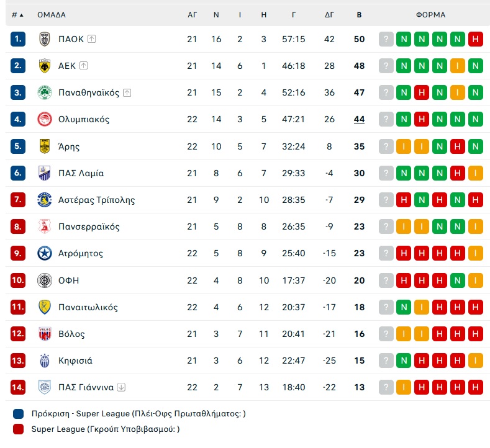Viewport: 490px width, 448px height.
Task: Click ΠΑΟΚ's latest red H form badge
Action: 476,39
